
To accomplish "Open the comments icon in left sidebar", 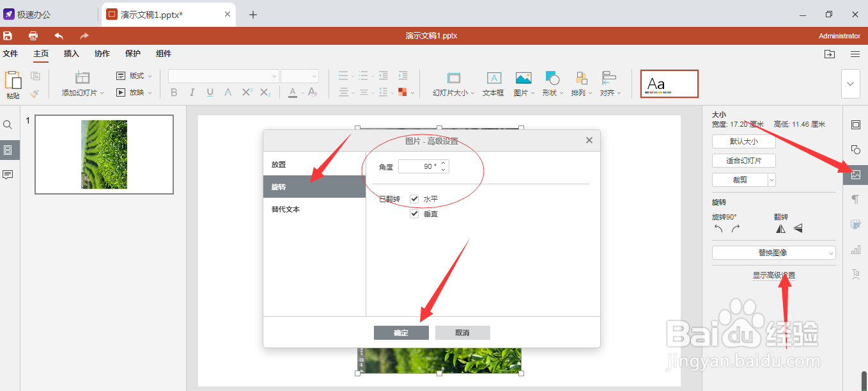I will click(x=8, y=175).
